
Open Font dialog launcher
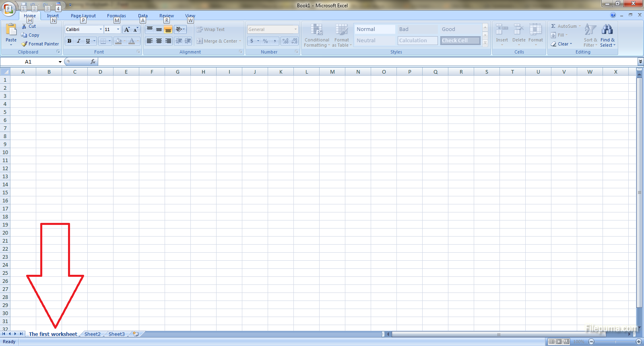[x=138, y=52]
